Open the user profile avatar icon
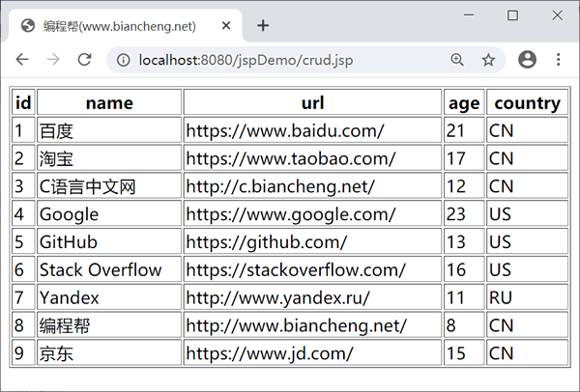Screen dimensions: 580x392 527,59
